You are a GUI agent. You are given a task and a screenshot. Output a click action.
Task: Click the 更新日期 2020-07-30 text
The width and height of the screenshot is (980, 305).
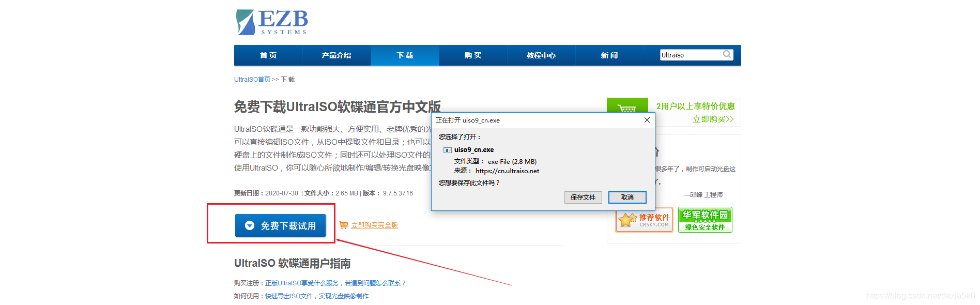pos(266,193)
